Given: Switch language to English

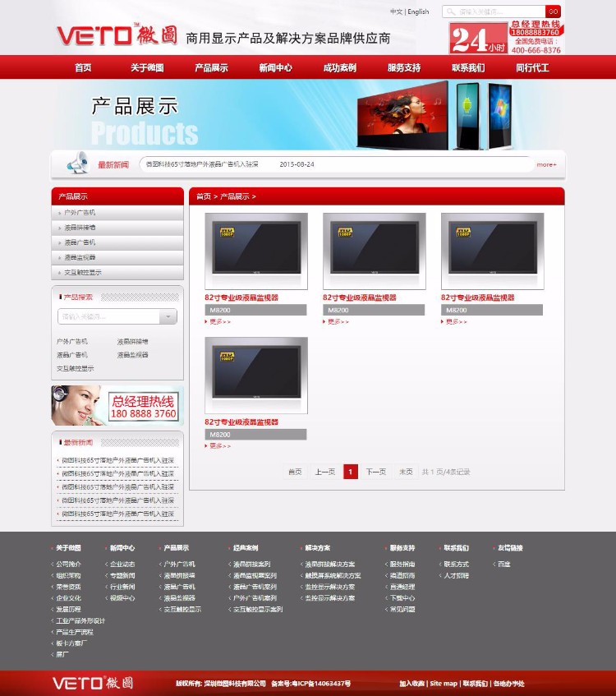Looking at the screenshot, I should (x=419, y=12).
